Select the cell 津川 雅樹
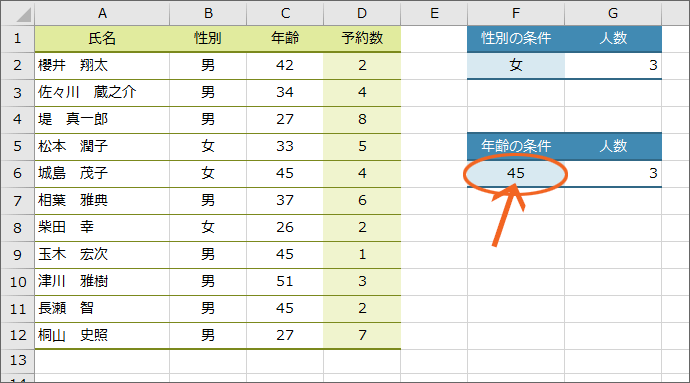Viewport: 690px width, 383px height. (x=102, y=282)
